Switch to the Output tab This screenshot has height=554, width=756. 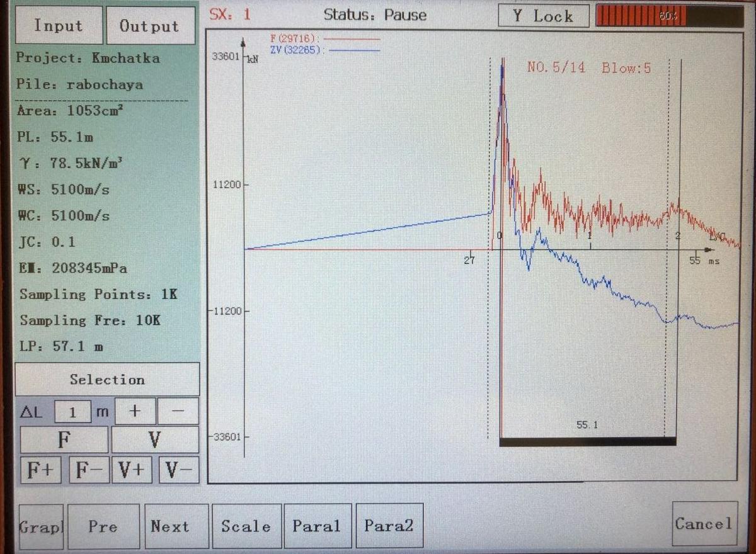pyautogui.click(x=150, y=26)
